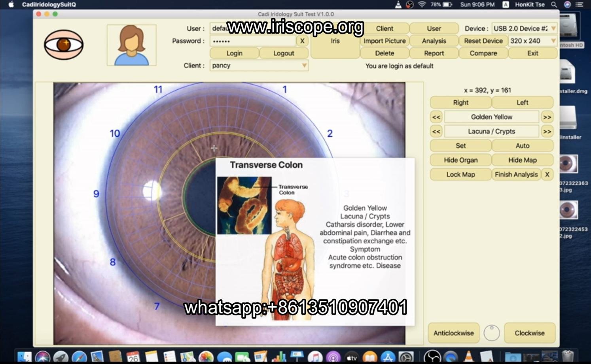This screenshot has width=591, height=364.
Task: Clear the password with the X button
Action: pos(302,41)
